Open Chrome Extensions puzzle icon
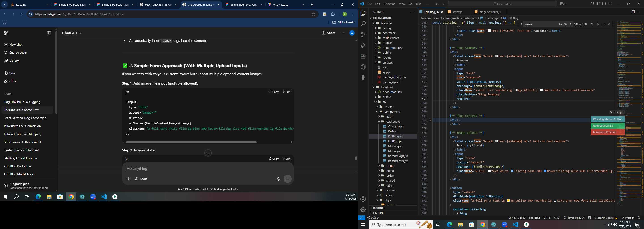Screen dimensions: 644x229 click(x=333, y=14)
